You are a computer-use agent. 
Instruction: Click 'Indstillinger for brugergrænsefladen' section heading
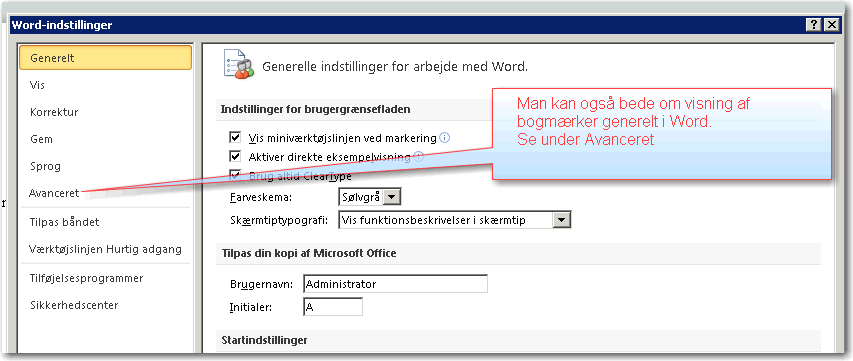316,109
